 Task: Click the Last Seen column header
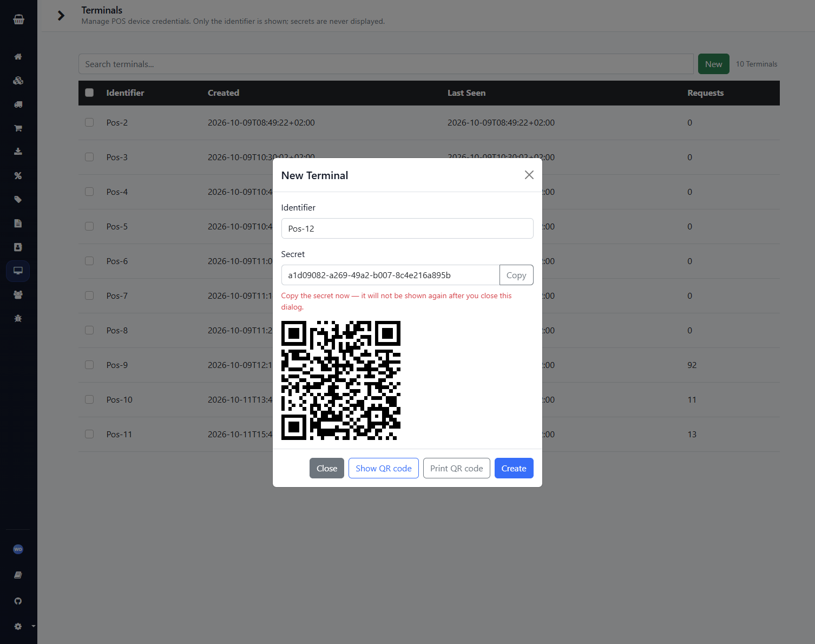pyautogui.click(x=466, y=93)
